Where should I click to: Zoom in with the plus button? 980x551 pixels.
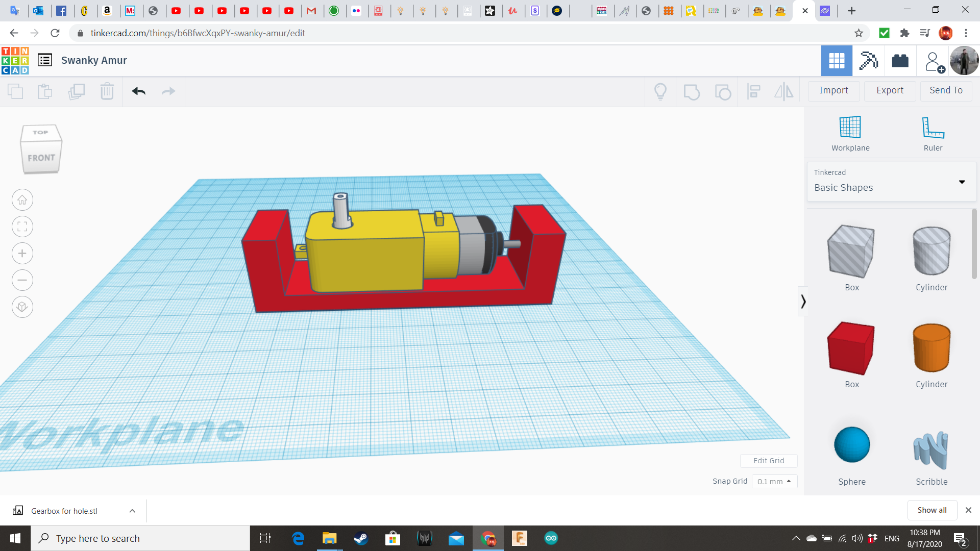[22, 254]
